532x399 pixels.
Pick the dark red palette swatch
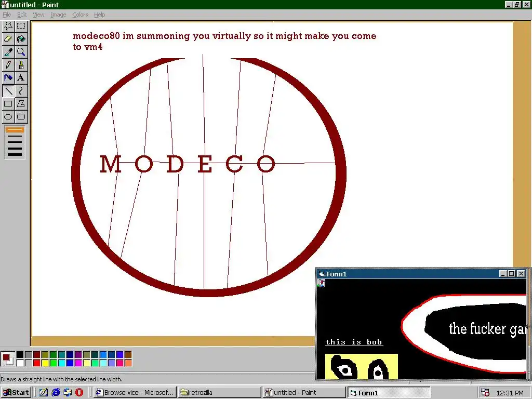coord(37,354)
